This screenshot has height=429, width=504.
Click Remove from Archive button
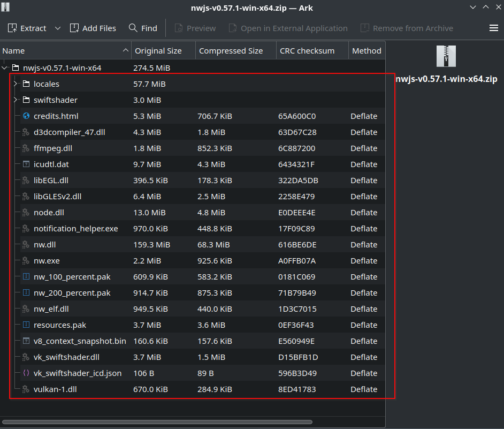pos(407,28)
